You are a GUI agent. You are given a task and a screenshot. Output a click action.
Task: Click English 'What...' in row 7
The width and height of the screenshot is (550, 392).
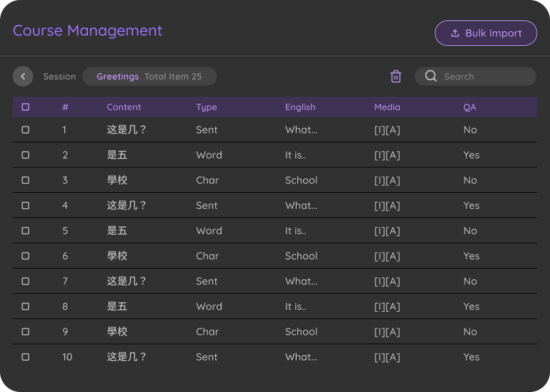coord(301,281)
